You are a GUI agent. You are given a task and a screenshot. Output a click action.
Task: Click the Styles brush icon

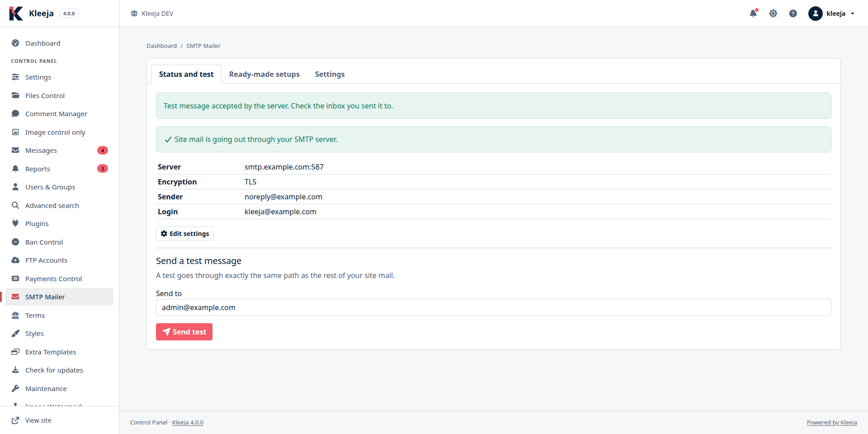15,333
